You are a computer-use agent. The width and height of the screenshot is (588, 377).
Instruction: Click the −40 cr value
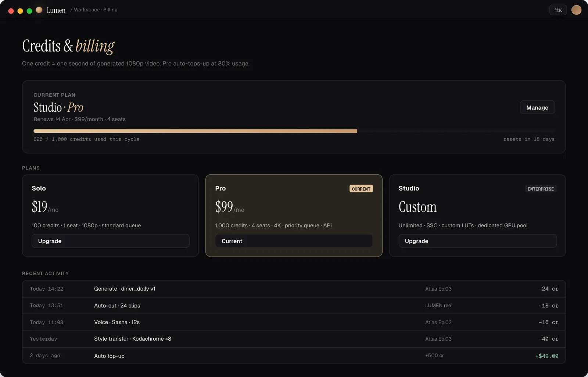pos(548,339)
